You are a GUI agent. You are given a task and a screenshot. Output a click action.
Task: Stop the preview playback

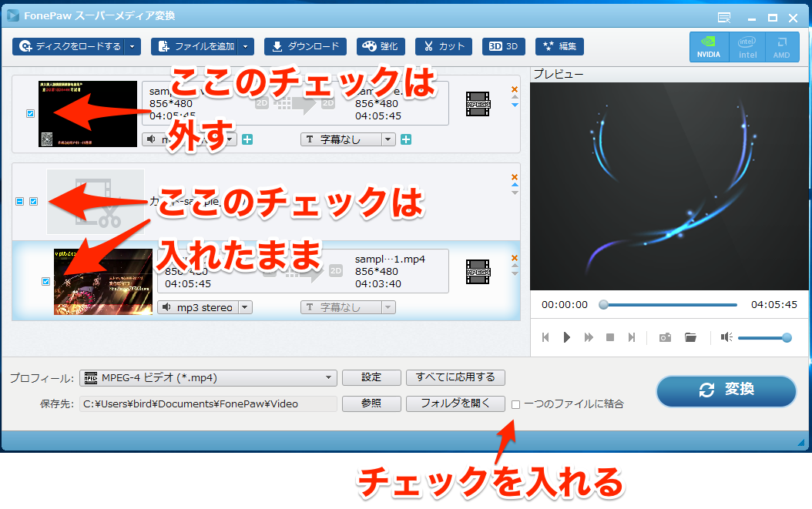pos(610,337)
